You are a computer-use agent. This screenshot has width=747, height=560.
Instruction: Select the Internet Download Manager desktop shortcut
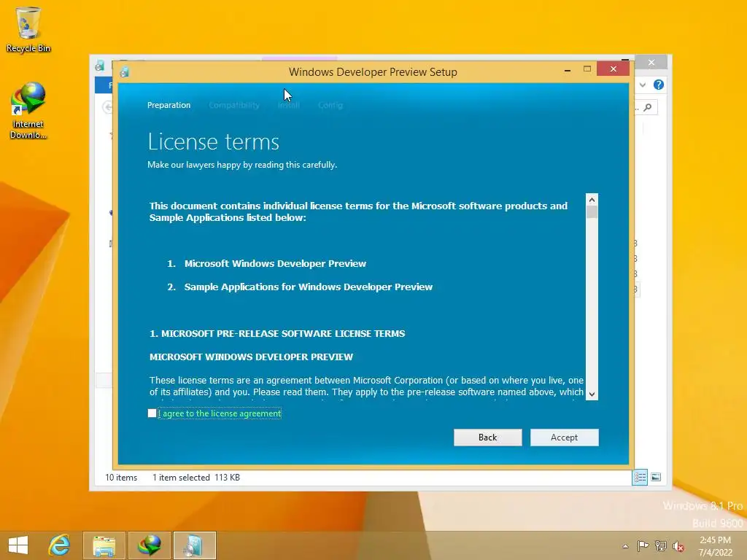click(x=28, y=111)
